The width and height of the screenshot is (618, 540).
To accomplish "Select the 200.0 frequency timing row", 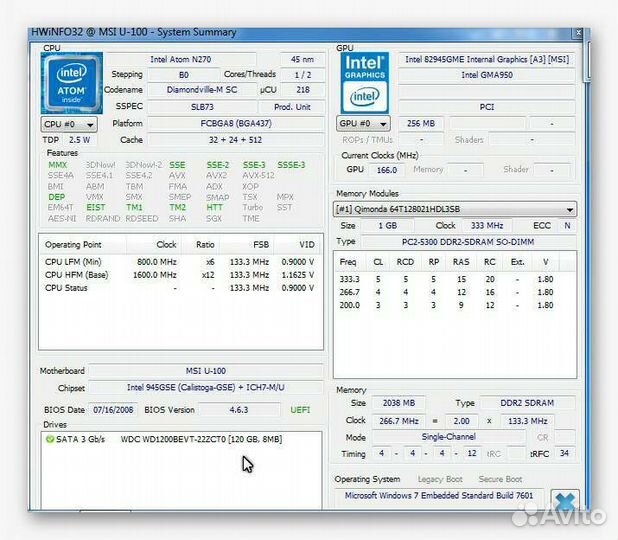I will point(455,305).
